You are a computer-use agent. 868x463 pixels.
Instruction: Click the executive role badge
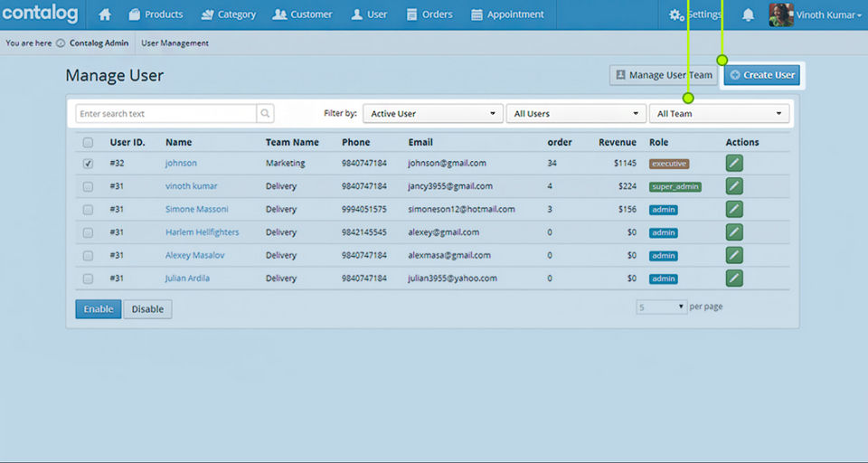click(669, 164)
